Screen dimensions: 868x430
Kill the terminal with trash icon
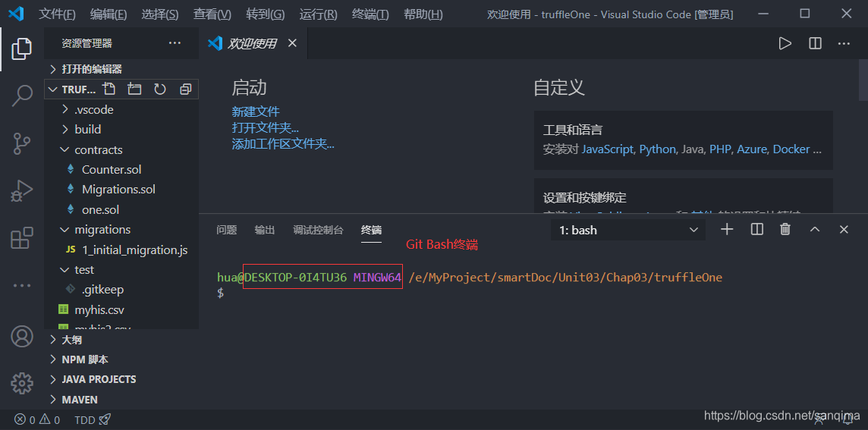[x=785, y=229]
